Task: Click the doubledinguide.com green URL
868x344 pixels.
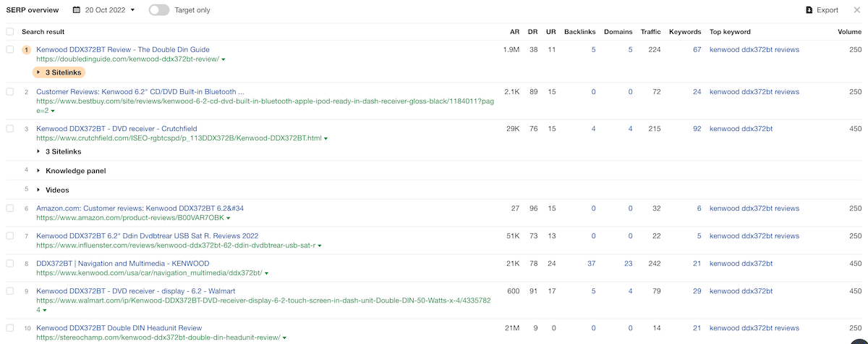Action: [x=127, y=59]
